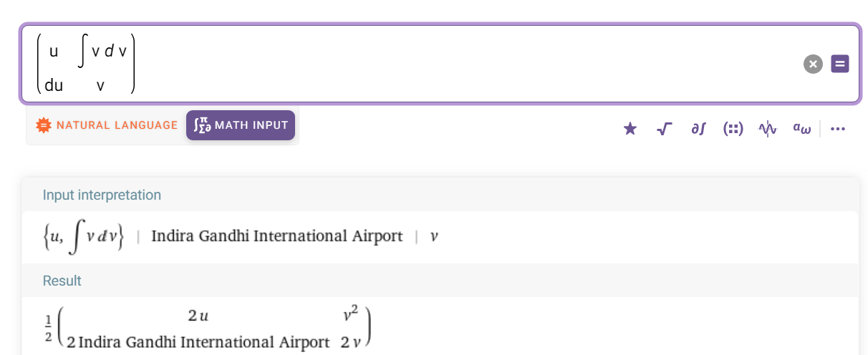The image size is (868, 355).
Task: Click the integral "∫ v d v" input cell
Action: coord(102,52)
